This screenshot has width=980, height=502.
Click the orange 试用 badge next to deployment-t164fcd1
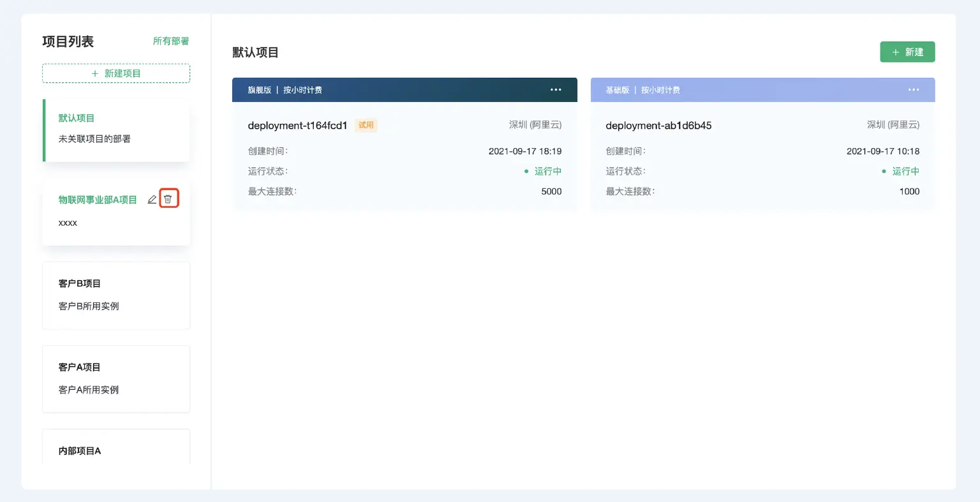(x=366, y=125)
